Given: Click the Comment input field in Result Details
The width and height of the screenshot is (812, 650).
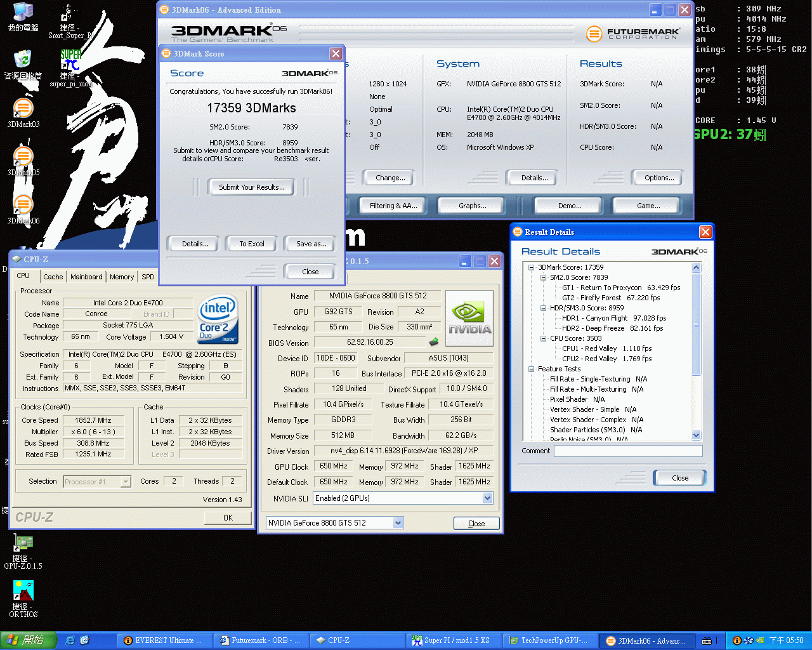Looking at the screenshot, I should tap(628, 451).
